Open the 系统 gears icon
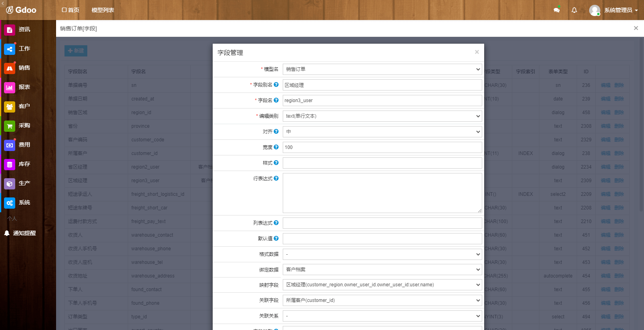 (10, 203)
